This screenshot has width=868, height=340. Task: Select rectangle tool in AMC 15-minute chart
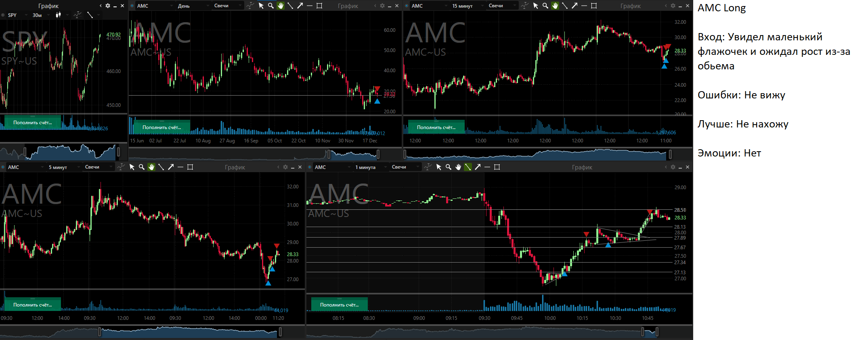click(x=594, y=6)
